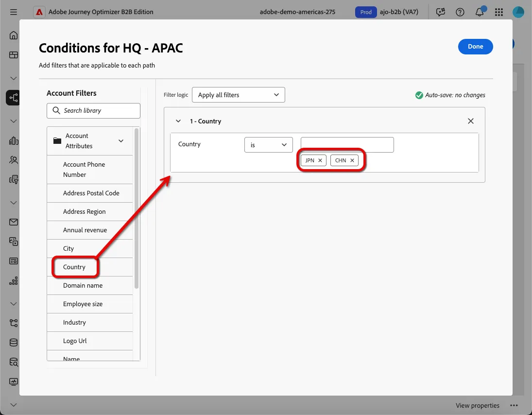This screenshot has height=415, width=532.
Task: Click the Prod environment badge
Action: 366,12
